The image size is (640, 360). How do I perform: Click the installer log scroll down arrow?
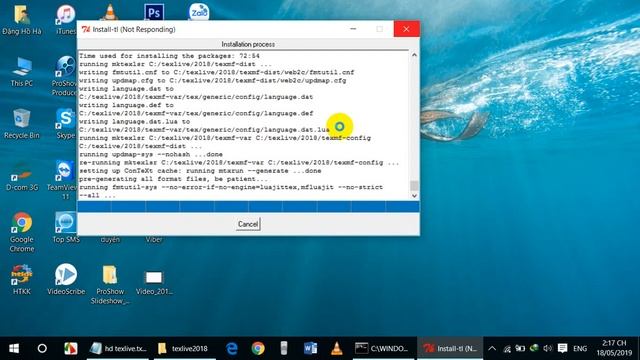tap(414, 196)
